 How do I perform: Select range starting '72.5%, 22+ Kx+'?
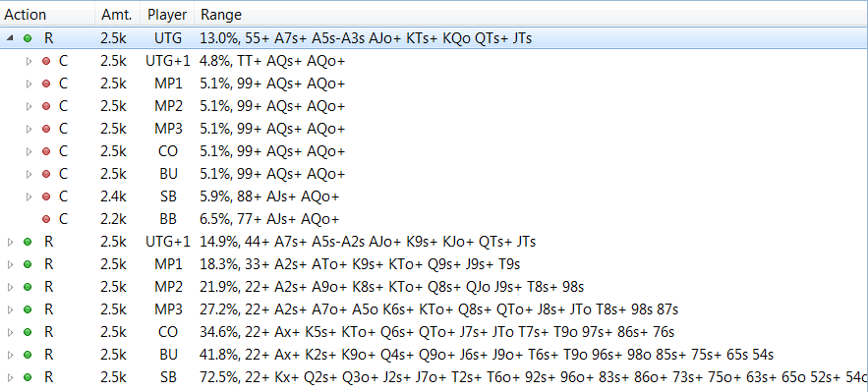tap(534, 377)
